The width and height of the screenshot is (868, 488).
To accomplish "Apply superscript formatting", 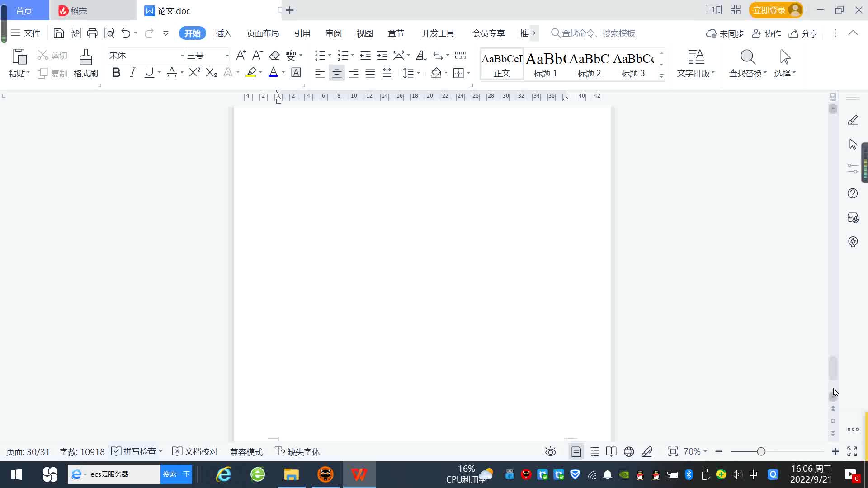I will [194, 72].
